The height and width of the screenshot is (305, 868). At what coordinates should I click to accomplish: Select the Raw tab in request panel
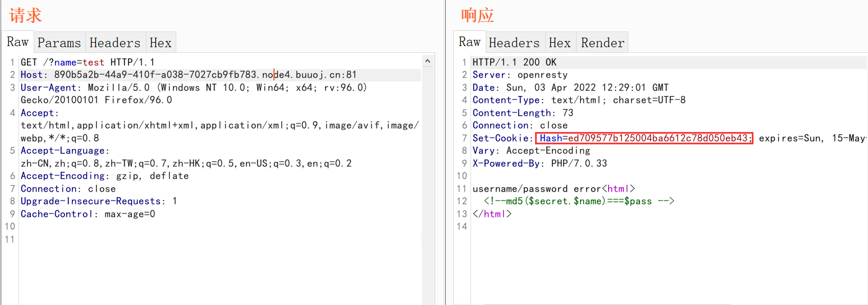[18, 42]
